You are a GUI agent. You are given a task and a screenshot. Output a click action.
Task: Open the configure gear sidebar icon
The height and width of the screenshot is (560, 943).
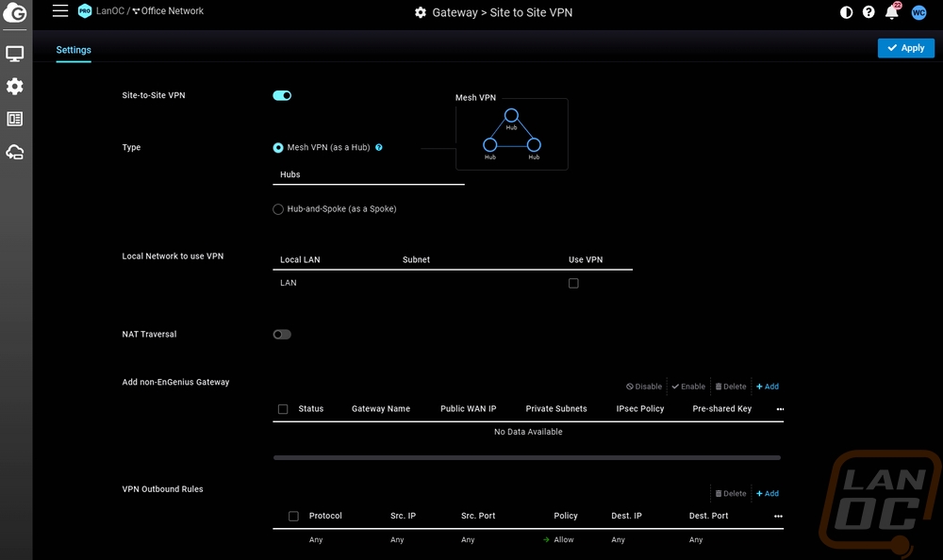click(x=15, y=87)
